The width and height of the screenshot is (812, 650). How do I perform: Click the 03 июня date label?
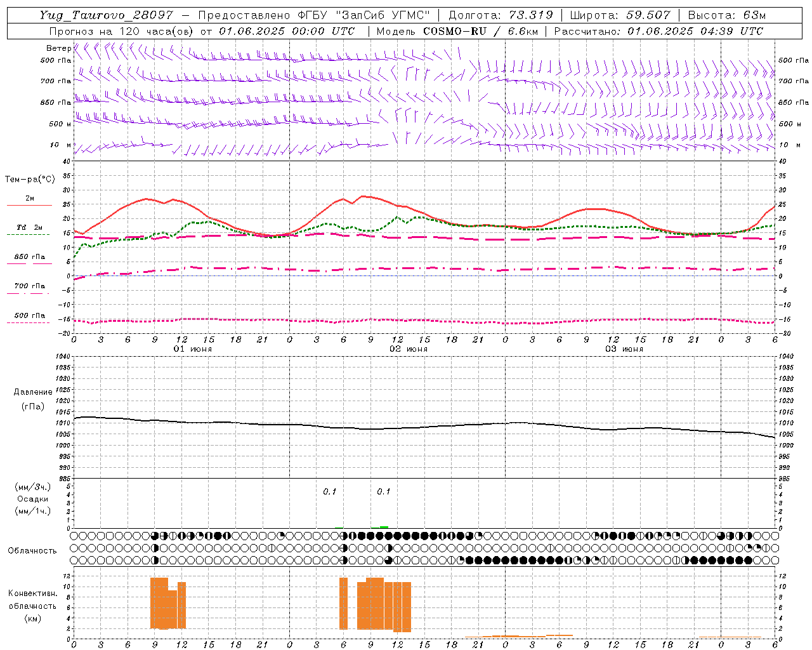point(624,349)
